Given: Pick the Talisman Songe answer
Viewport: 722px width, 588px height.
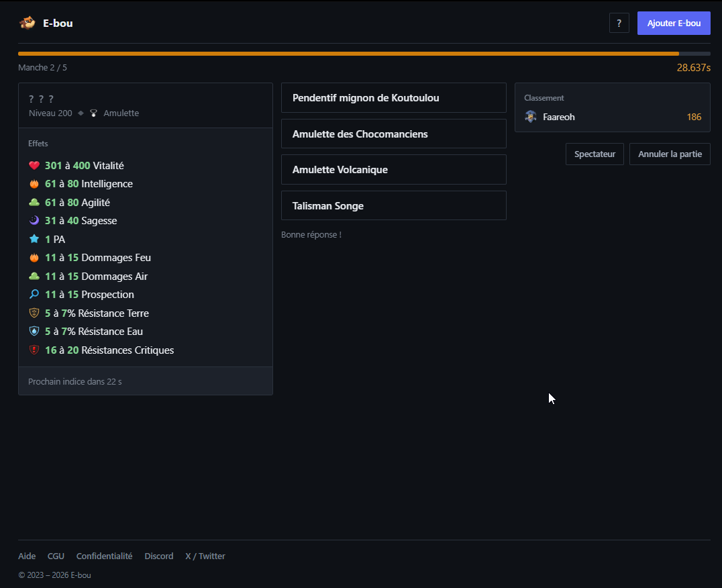Looking at the screenshot, I should 394,206.
